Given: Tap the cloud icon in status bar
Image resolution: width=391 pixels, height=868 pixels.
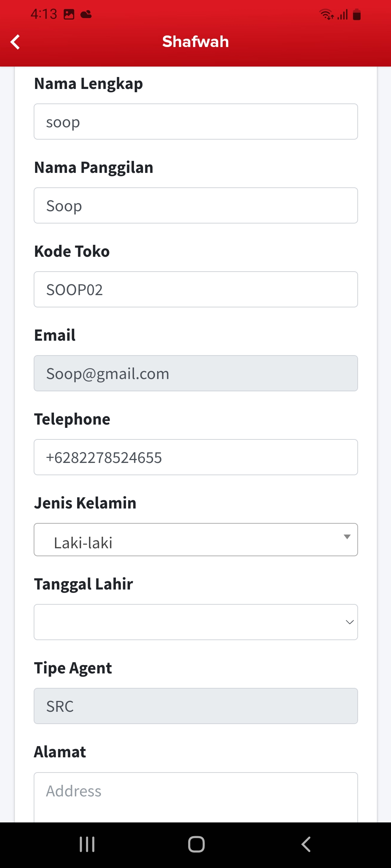Looking at the screenshot, I should pyautogui.click(x=86, y=14).
